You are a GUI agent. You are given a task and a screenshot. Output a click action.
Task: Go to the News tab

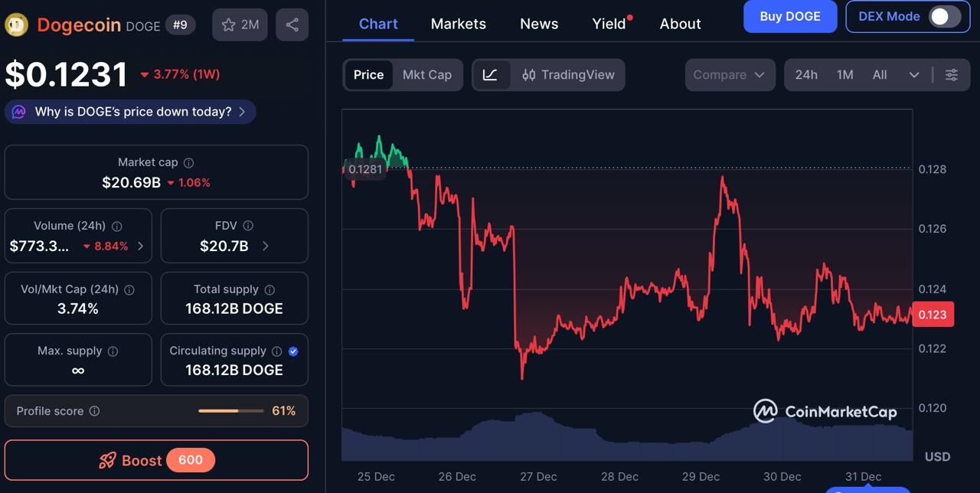click(x=539, y=24)
